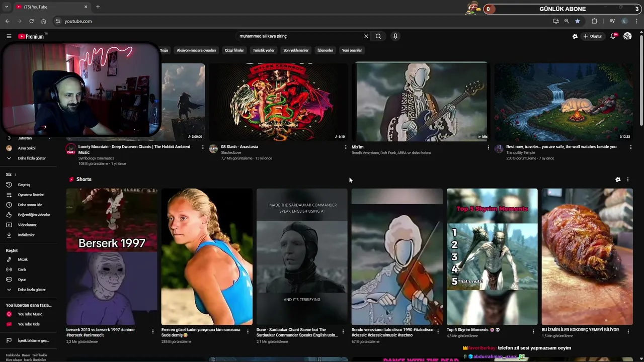Open the notifications bell

(x=613, y=36)
